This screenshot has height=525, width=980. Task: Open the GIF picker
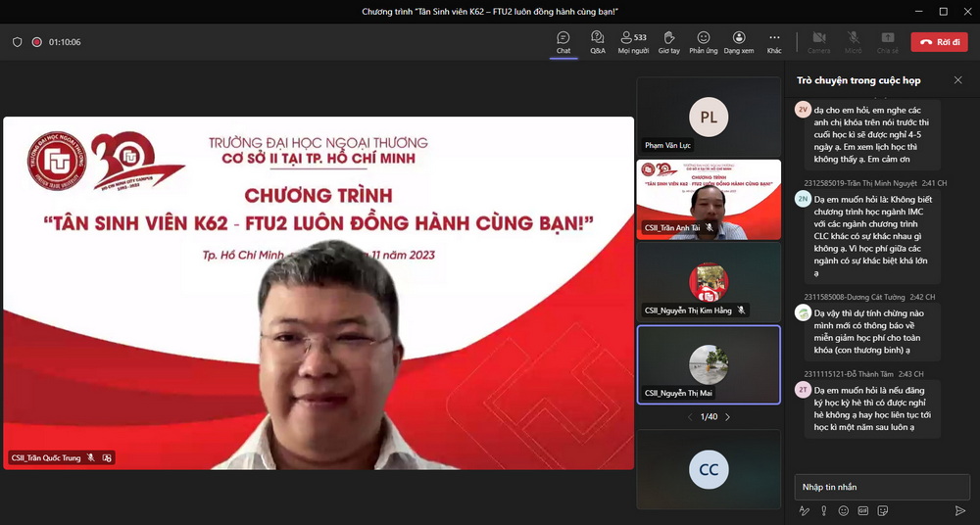pyautogui.click(x=863, y=510)
